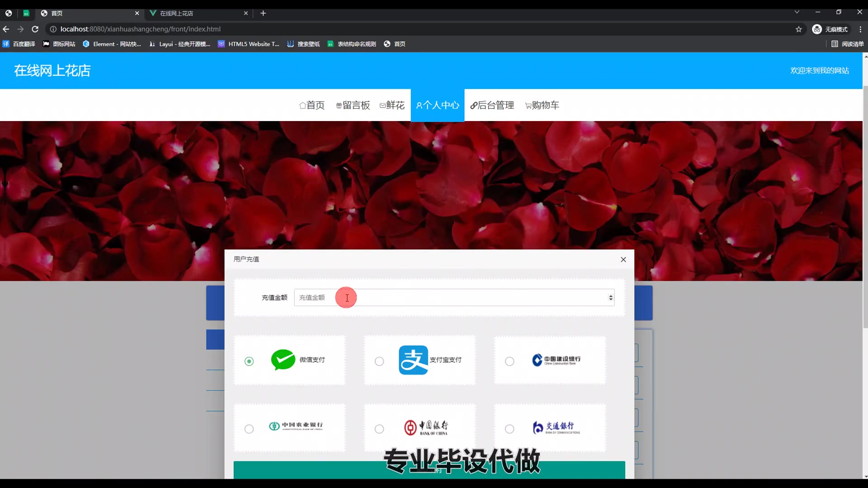This screenshot has width=868, height=488.
Task: Select the China Construction Bank radio button
Action: [509, 361]
